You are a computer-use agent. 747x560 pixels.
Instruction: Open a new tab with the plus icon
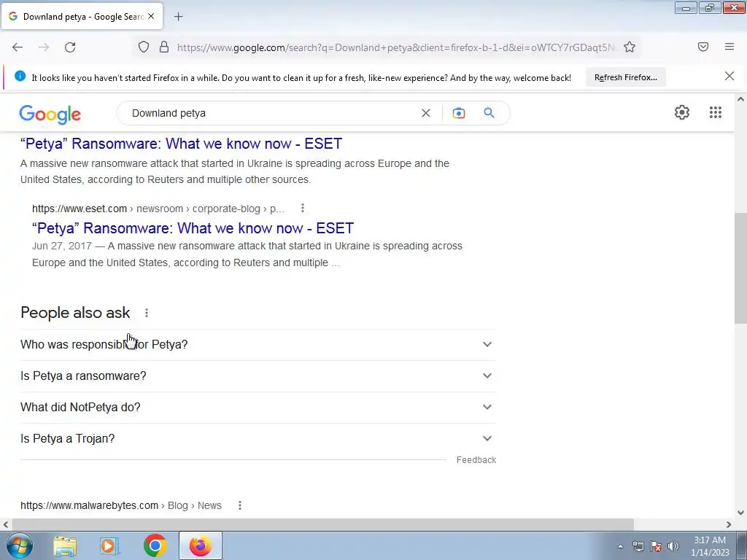coord(178,17)
